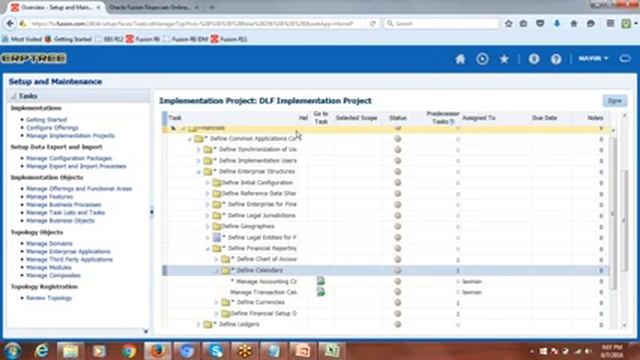Open the Most Visited bookmark
Screen dimensions: 640x360
click(x=22, y=39)
